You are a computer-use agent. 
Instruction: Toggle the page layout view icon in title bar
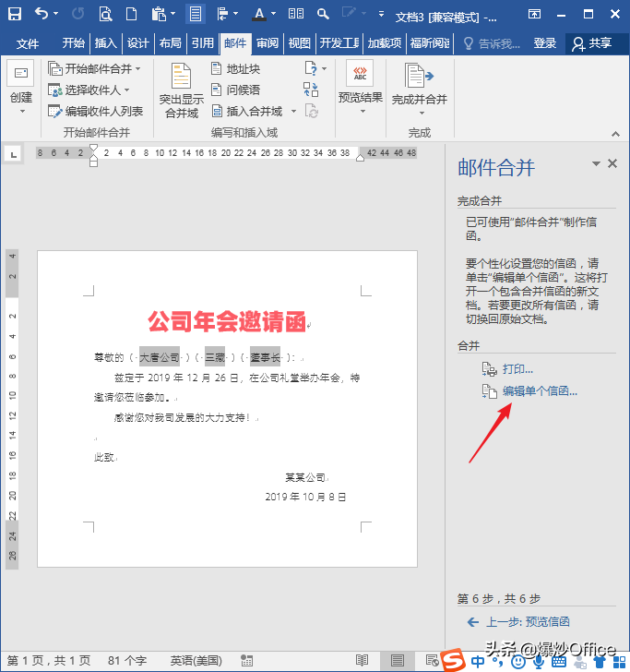click(x=196, y=14)
